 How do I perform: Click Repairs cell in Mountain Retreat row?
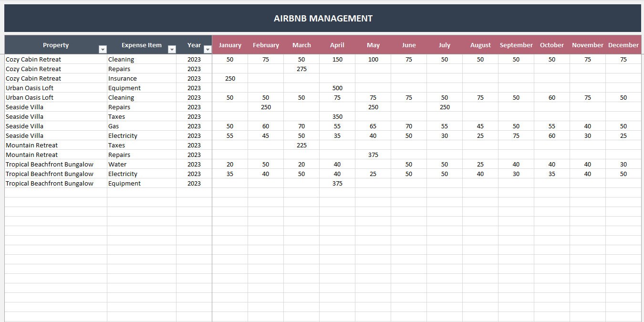(142, 155)
